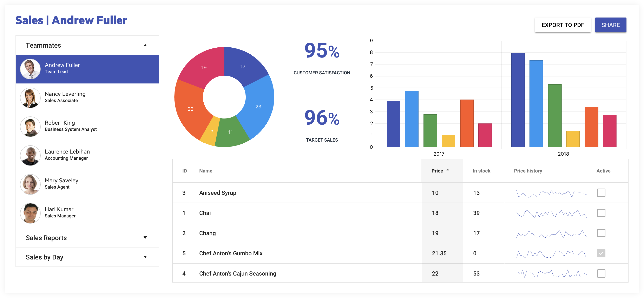Screen dimensions: 644x298
Task: Enable Active checkbox for Chef Anton's Gumbo Mix
Action: (600, 253)
